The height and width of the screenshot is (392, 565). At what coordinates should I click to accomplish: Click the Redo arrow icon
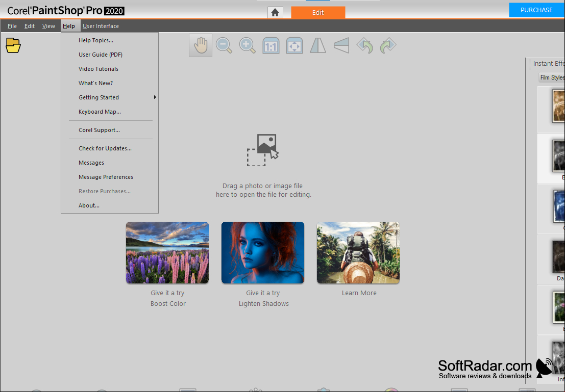pos(388,46)
